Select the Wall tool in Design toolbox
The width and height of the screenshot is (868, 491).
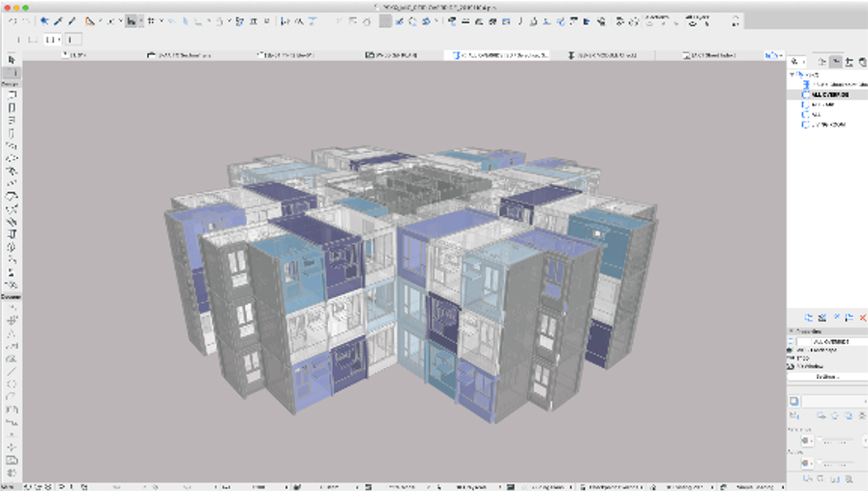[x=11, y=94]
